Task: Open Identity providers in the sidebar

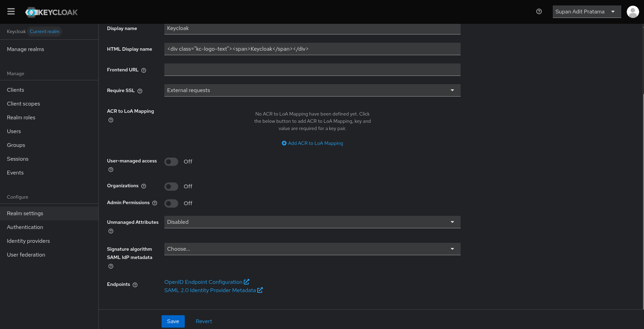Action: tap(49, 241)
